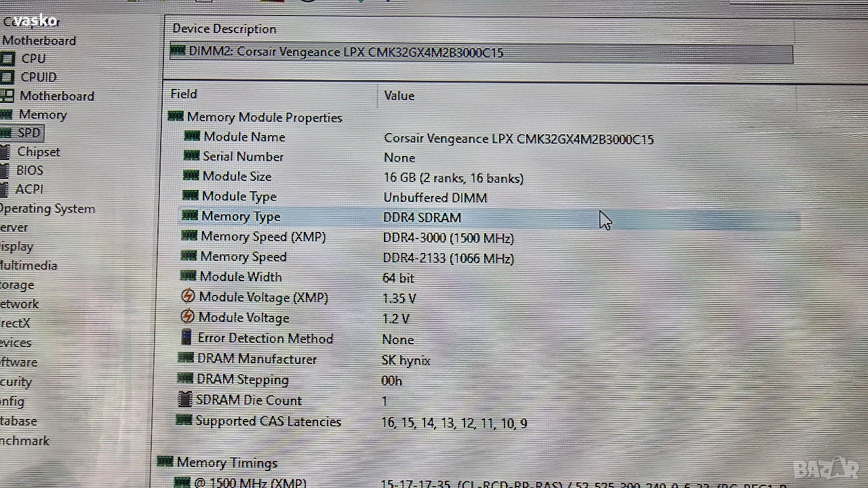
Task: Expand the DirectX category
Action: tap(15, 323)
